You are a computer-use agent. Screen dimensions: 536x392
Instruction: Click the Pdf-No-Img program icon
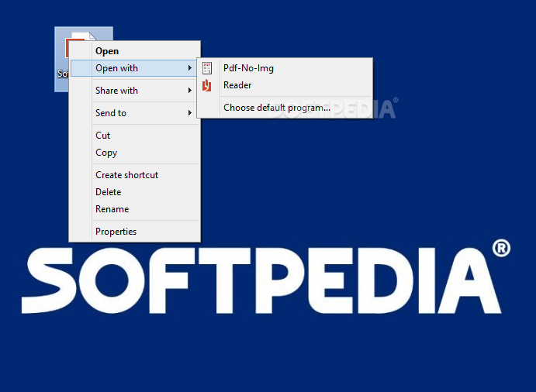coord(207,68)
